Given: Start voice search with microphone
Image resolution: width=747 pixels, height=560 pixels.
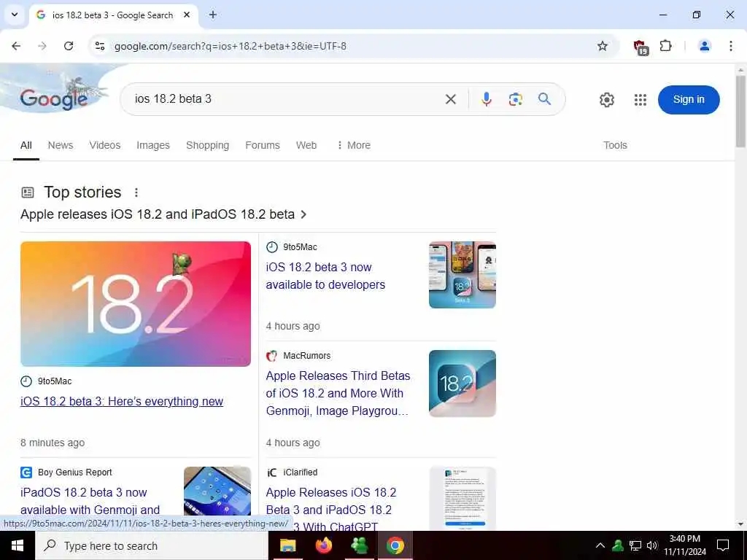Looking at the screenshot, I should pos(486,99).
